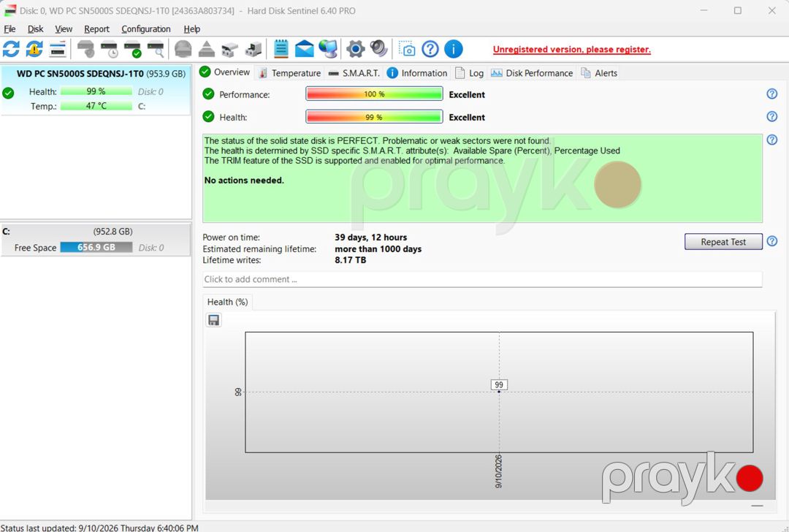789x532 pixels.
Task: Open the File menu
Action: click(x=9, y=29)
